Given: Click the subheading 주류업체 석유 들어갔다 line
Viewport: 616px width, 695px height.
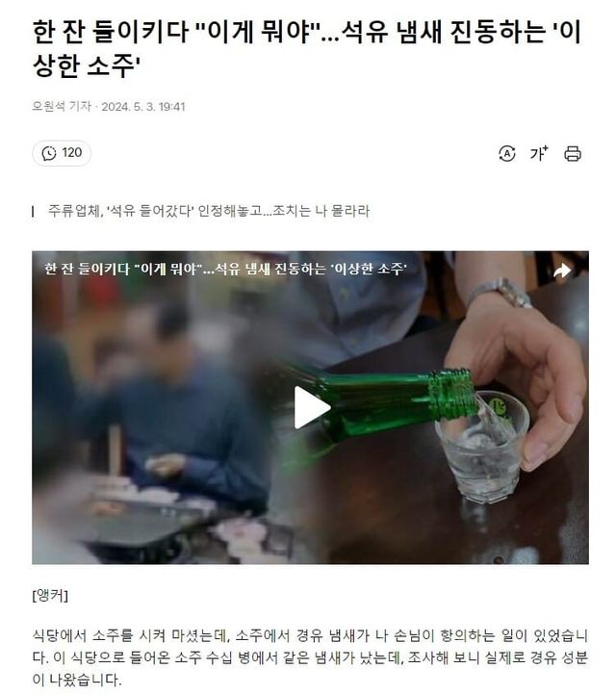Looking at the screenshot, I should click(x=208, y=211).
